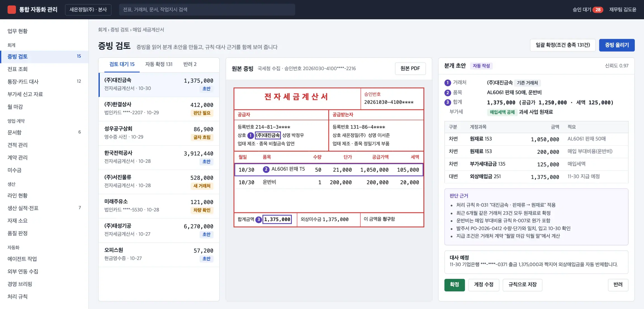Click the 부가세대급금 135 journal row

point(536,164)
